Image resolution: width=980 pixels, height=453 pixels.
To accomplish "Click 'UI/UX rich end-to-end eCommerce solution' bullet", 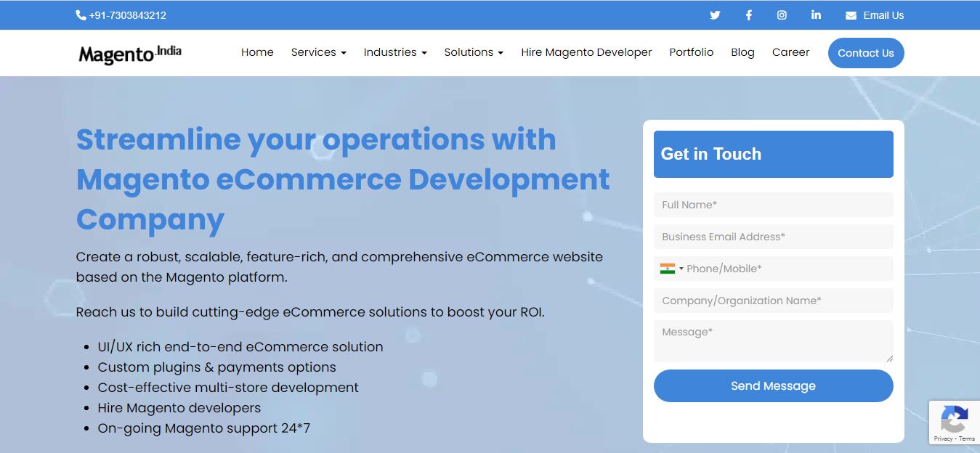I will click(240, 347).
